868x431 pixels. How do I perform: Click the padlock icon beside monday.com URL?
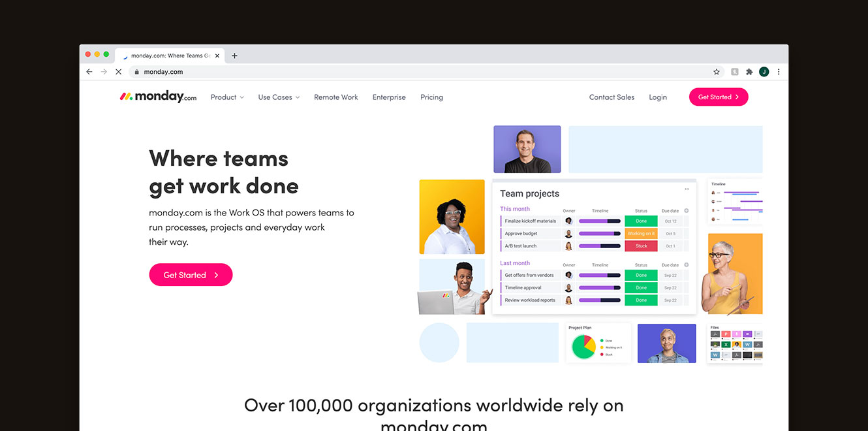[x=136, y=72]
